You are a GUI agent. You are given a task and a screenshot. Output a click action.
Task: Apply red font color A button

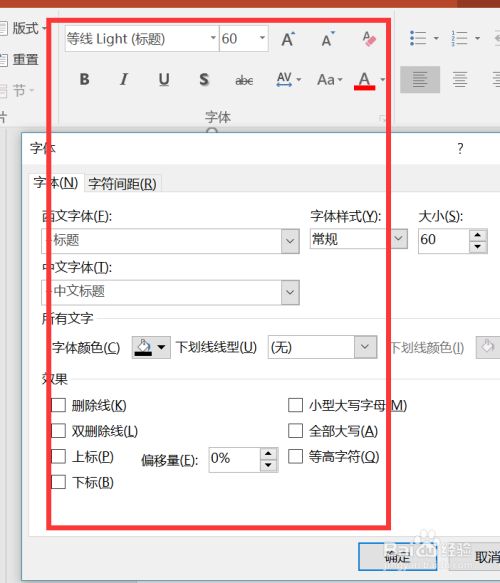(x=365, y=80)
